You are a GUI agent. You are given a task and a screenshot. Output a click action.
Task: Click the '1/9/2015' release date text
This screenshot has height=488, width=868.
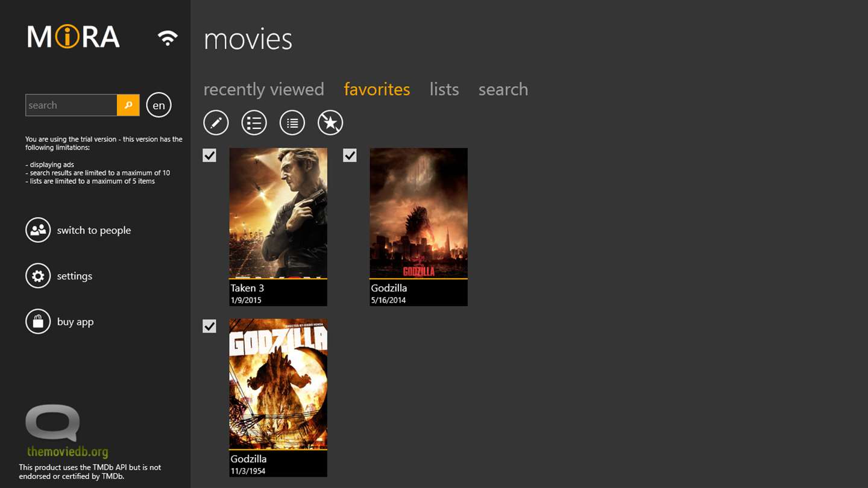246,300
